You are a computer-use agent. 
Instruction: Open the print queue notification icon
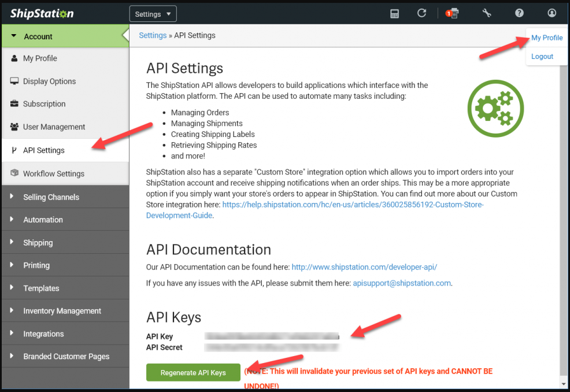tap(453, 13)
